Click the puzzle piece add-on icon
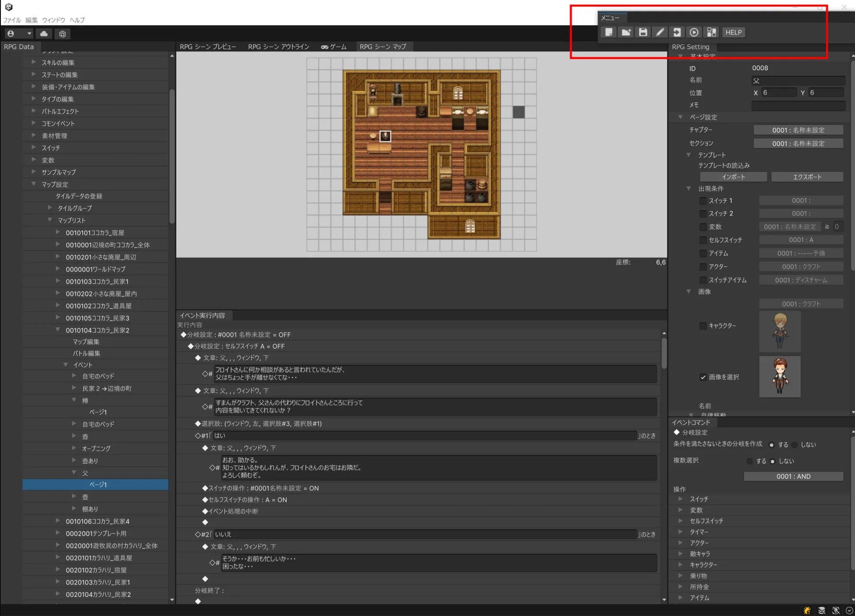Image resolution: width=855 pixels, height=616 pixels. coord(711,32)
